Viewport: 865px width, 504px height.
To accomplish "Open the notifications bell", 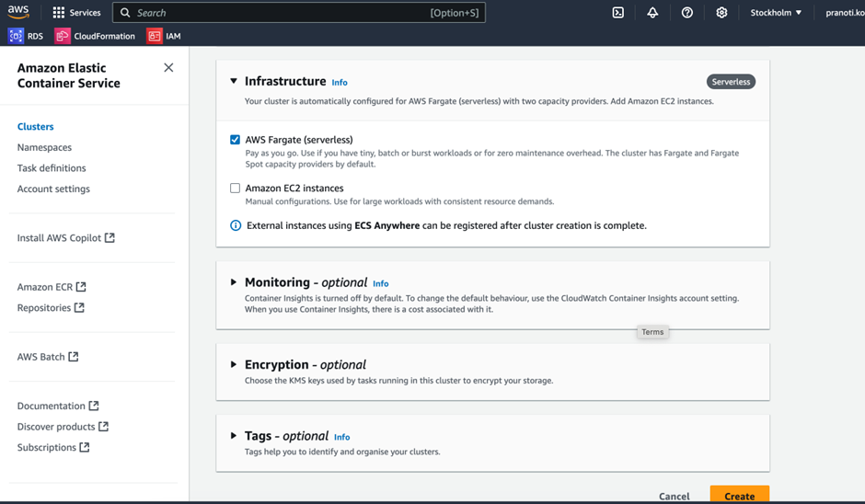I will [x=652, y=13].
